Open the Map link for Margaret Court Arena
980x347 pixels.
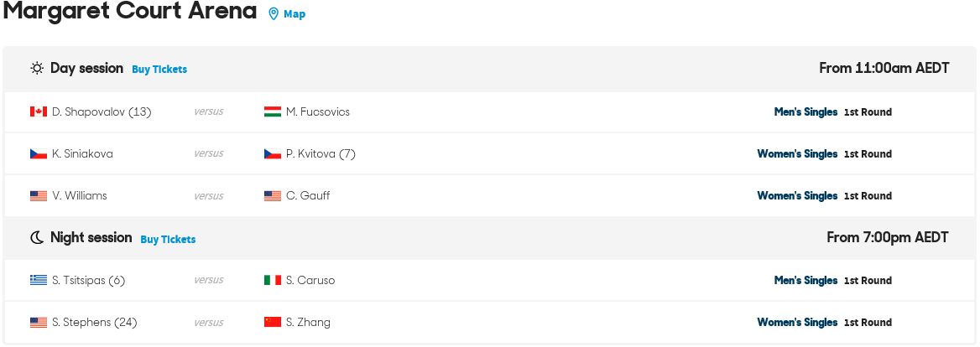coord(295,13)
